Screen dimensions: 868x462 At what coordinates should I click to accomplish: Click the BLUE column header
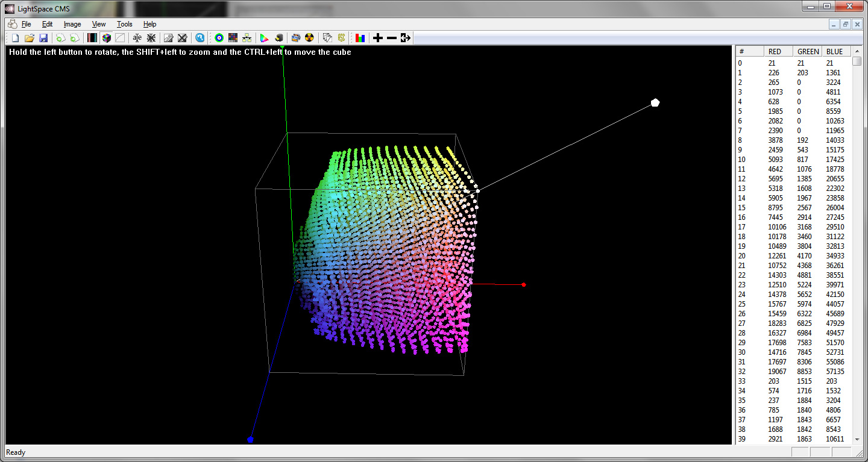tap(837, 51)
